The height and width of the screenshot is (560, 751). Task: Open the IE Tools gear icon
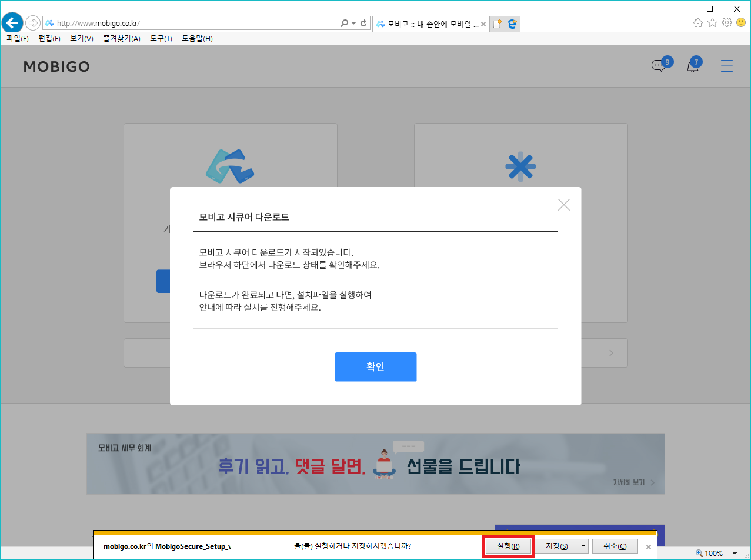tap(727, 23)
